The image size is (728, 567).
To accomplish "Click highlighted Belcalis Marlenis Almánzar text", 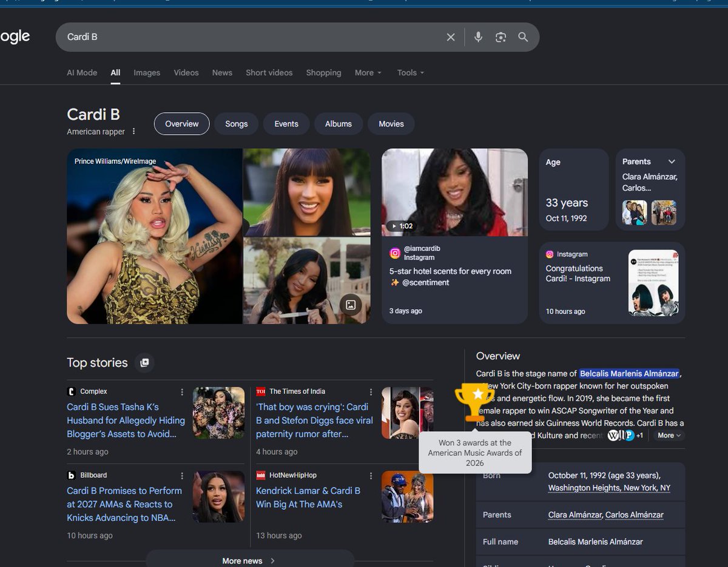I will tap(629, 373).
